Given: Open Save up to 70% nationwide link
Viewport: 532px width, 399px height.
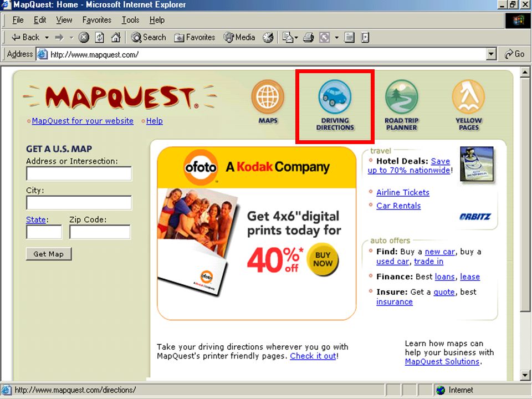Looking at the screenshot, I should pos(409,166).
